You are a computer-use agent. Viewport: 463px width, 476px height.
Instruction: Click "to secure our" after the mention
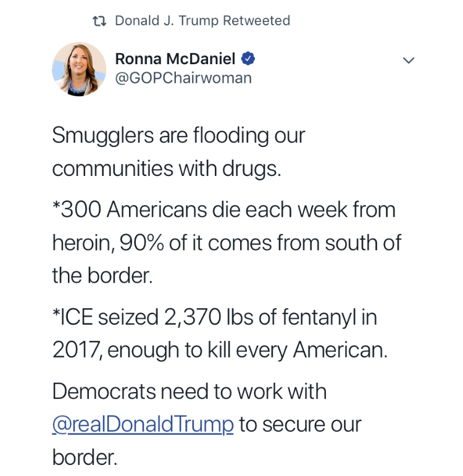point(300,424)
